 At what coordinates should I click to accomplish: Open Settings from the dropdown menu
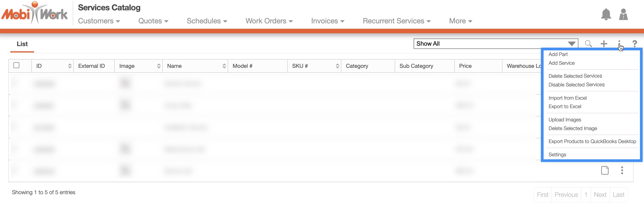(x=557, y=154)
